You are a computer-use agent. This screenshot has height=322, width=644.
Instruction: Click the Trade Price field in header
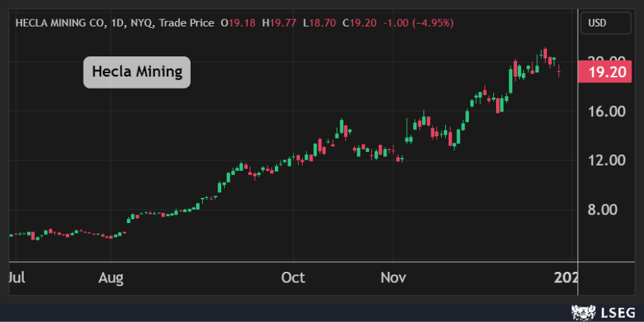(x=186, y=23)
